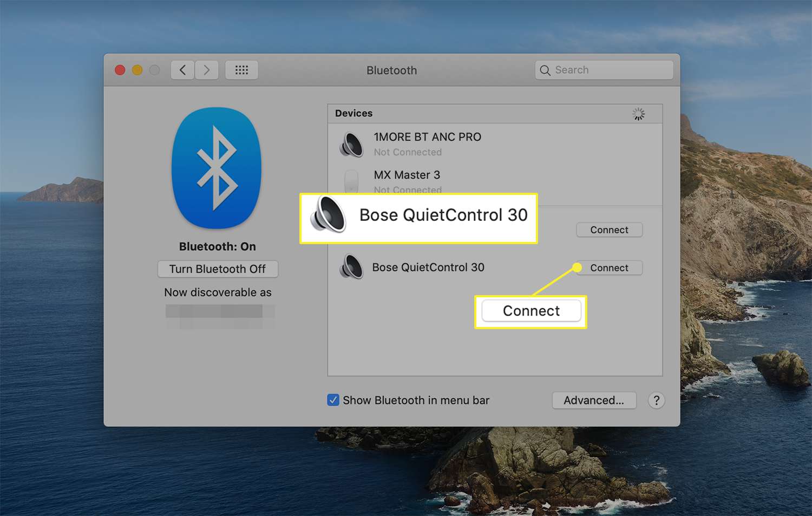Viewport: 812px width, 516px height.
Task: Minimize the Bluetooth window with yellow button
Action: (x=137, y=70)
